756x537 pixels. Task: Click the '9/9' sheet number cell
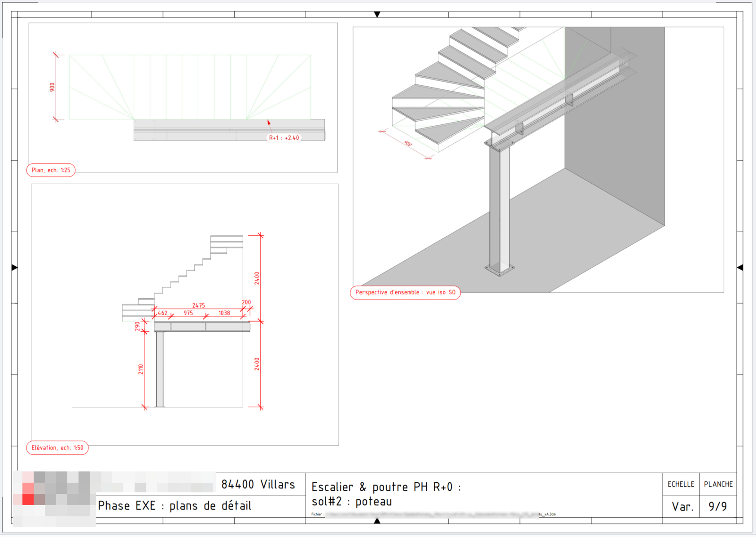(717, 506)
